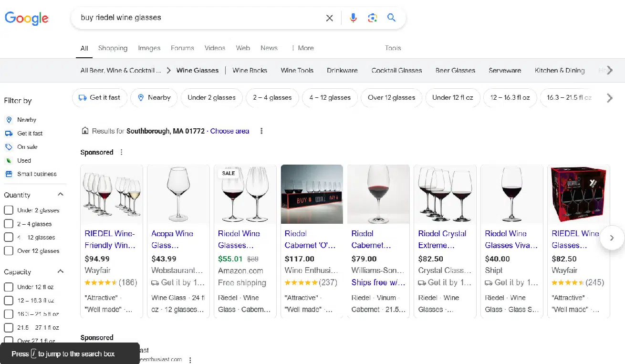Collapse the Capacity filter section
The image size is (625, 364).
point(61,271)
